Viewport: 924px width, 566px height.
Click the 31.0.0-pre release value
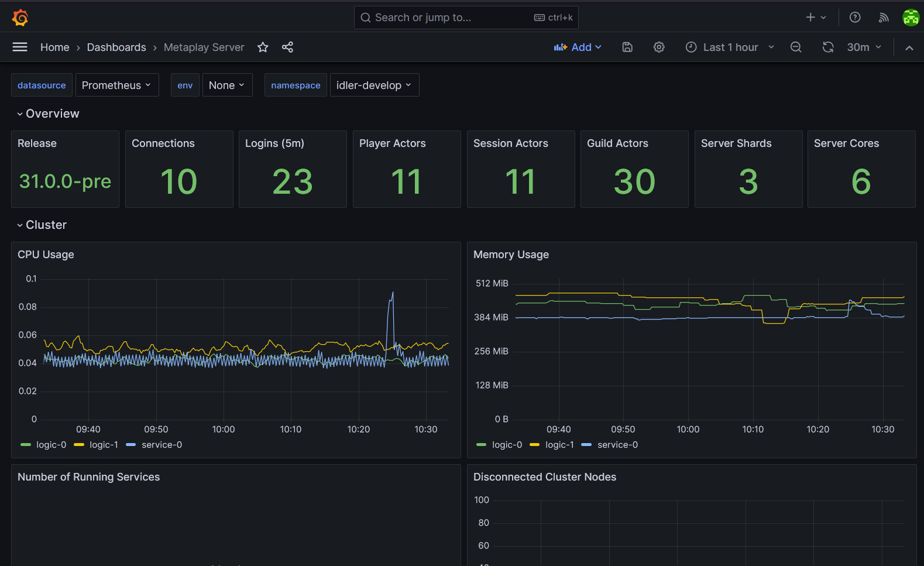pos(65,181)
